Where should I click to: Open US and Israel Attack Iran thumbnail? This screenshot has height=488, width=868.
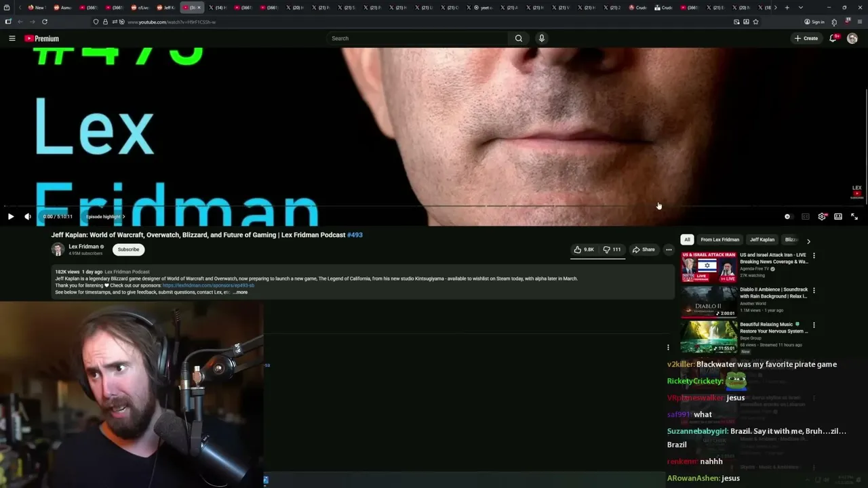pos(709,267)
